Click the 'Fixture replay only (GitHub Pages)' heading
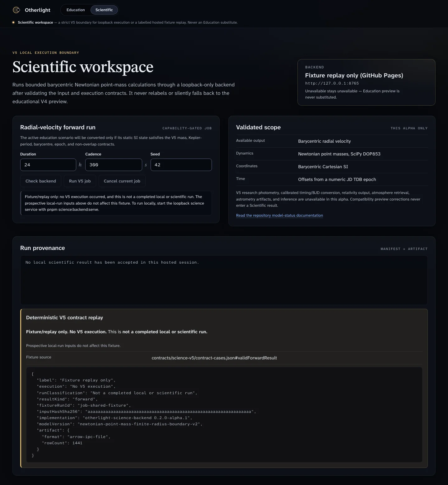This screenshot has height=485, width=448. pos(354,75)
